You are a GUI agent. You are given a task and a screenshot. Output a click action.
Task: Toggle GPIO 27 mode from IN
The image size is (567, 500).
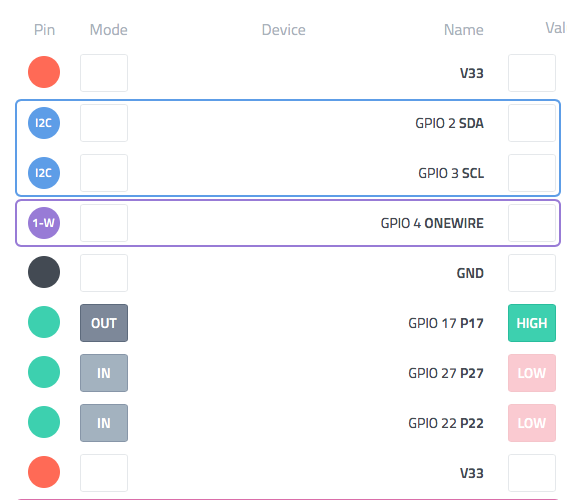coord(104,373)
